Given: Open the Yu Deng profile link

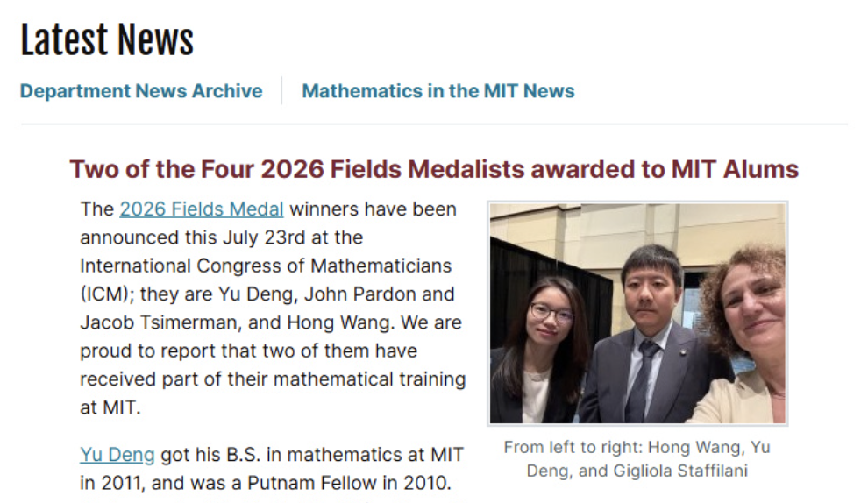Looking at the screenshot, I should tap(117, 454).
